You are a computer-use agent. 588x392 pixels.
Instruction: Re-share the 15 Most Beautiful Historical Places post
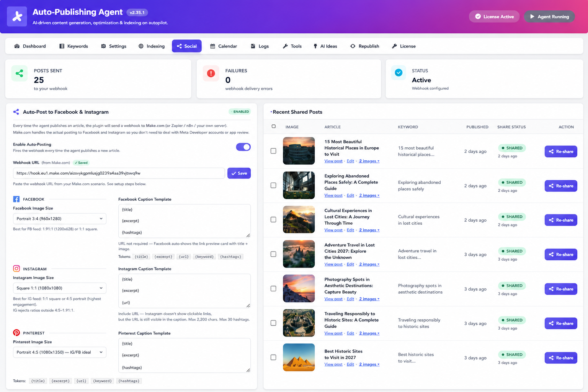pyautogui.click(x=561, y=151)
